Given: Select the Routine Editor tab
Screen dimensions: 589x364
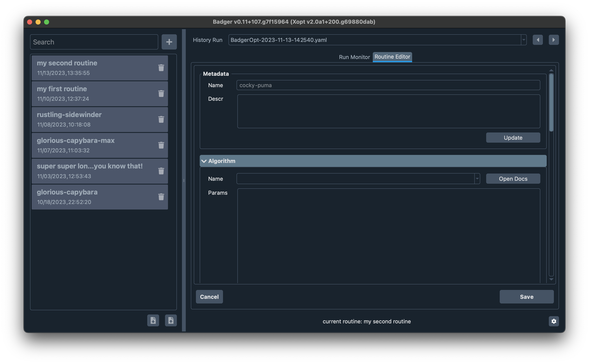Looking at the screenshot, I should tap(392, 57).
